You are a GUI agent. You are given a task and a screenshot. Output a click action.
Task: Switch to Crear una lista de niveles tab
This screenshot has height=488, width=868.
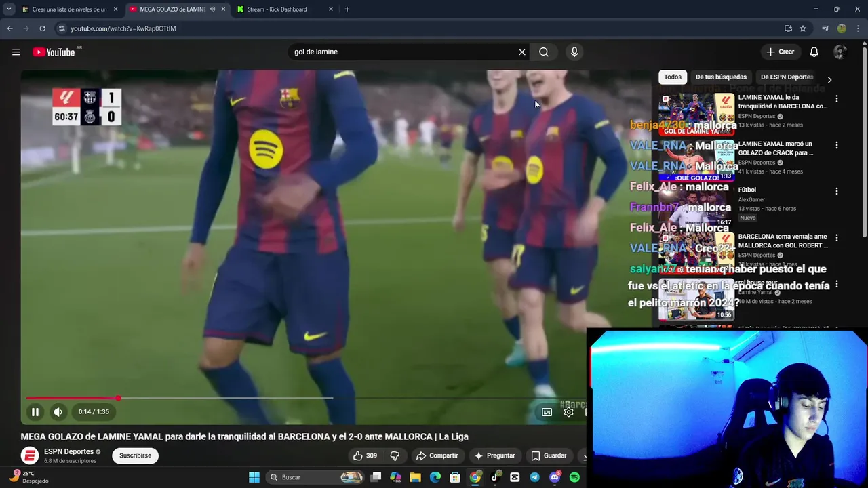click(70, 9)
